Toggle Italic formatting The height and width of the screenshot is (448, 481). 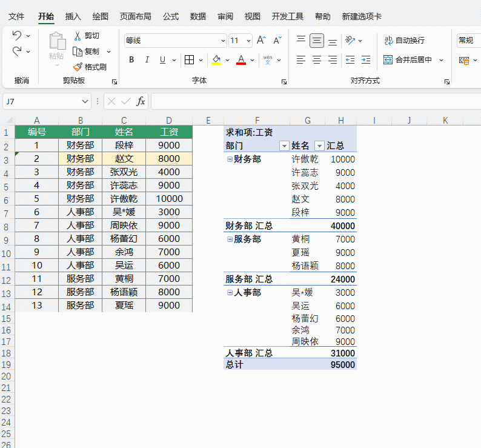click(x=147, y=60)
